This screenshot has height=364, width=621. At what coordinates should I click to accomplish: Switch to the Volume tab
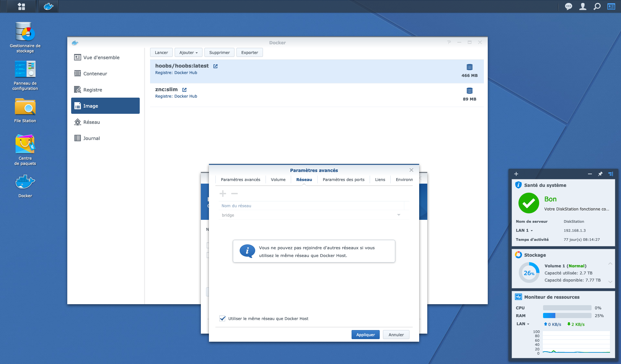278,179
